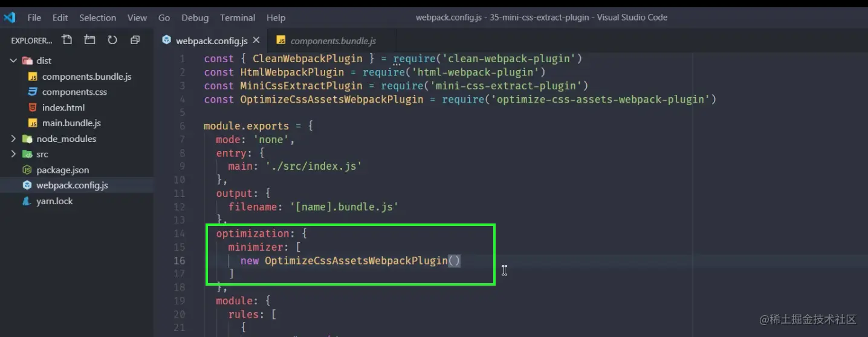
Task: Open the Debug menu
Action: (195, 18)
